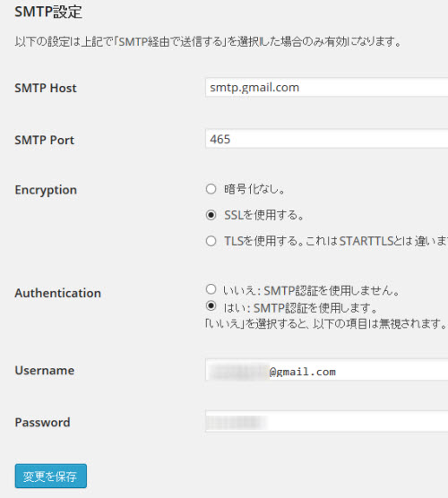Viewport: 448px width, 498px height.
Task: Click the Password label
Action: coord(42,423)
